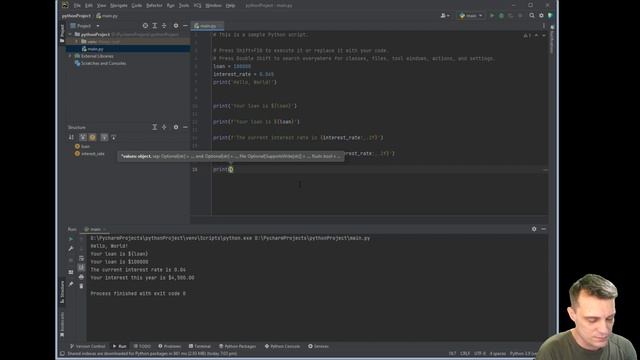
Task: Open Run panel gear settings
Action: coord(534,229)
